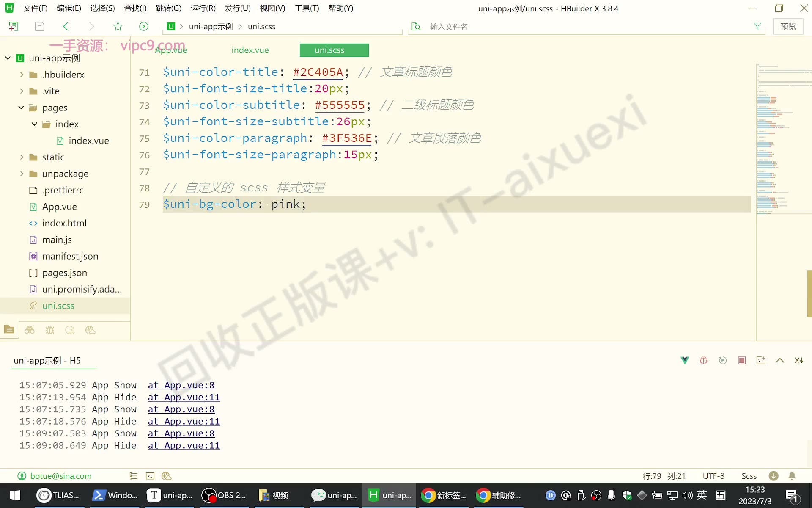Click the 预览 preview button

point(788,26)
